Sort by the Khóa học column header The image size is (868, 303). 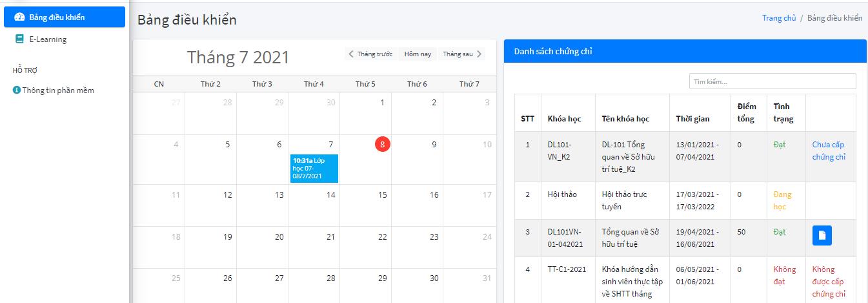click(564, 119)
